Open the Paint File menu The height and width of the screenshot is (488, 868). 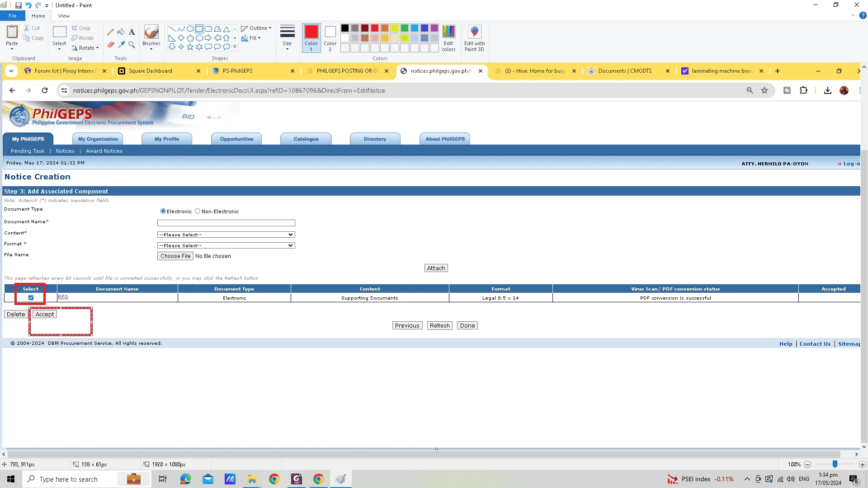point(13,16)
